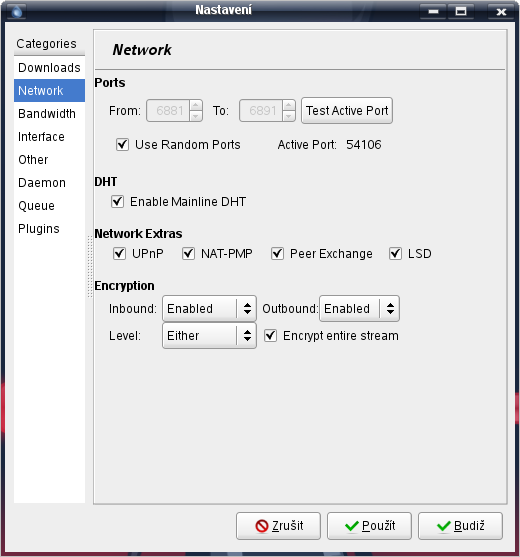This screenshot has height=557, width=520.
Task: Increase the From port with up arrow
Action: tap(196, 105)
